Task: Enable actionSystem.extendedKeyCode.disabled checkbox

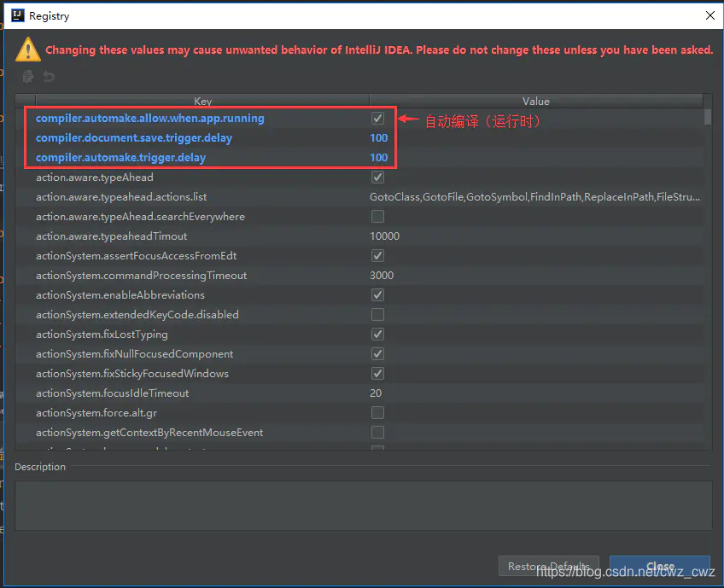Action: (x=377, y=314)
